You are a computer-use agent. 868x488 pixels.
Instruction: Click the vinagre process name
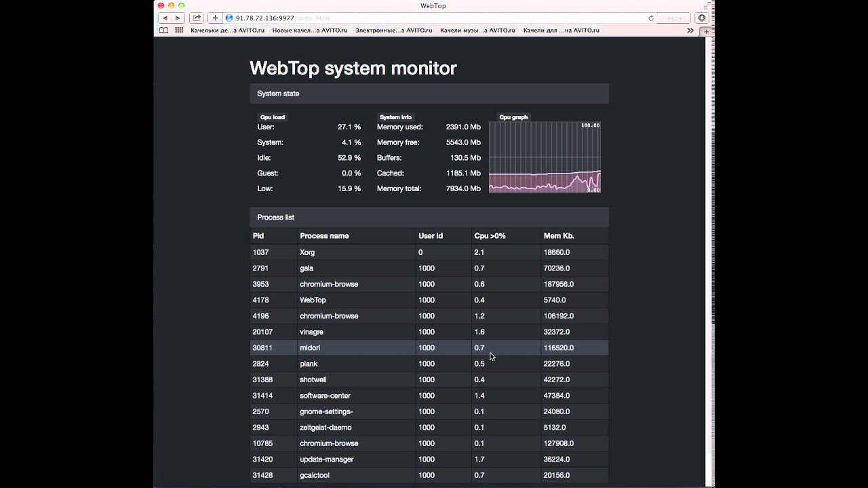[x=311, y=332]
